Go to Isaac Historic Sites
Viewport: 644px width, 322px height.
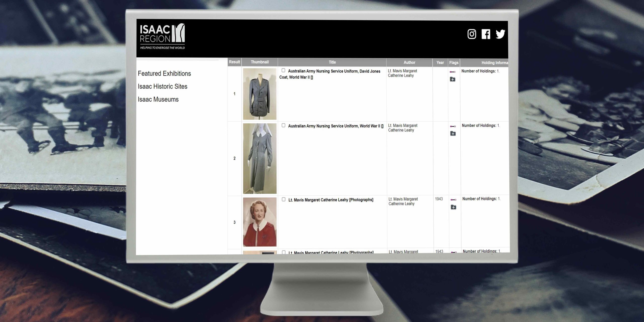pos(163,87)
